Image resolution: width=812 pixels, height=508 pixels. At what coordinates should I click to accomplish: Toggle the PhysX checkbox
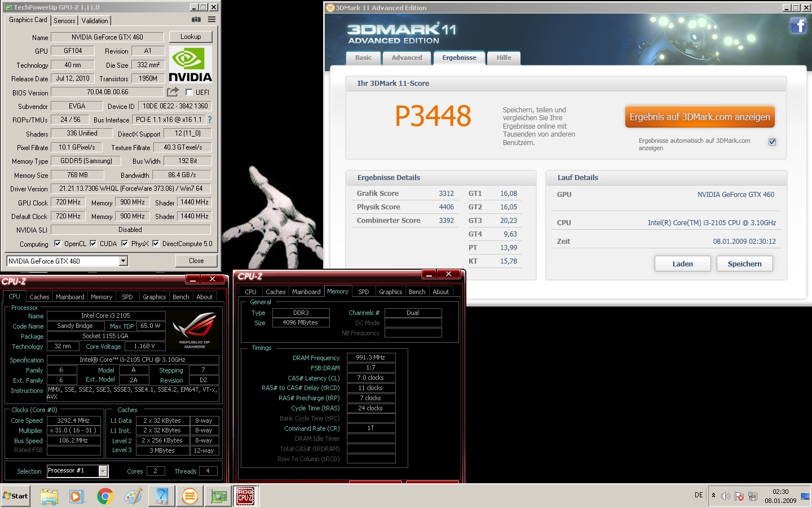pos(125,244)
